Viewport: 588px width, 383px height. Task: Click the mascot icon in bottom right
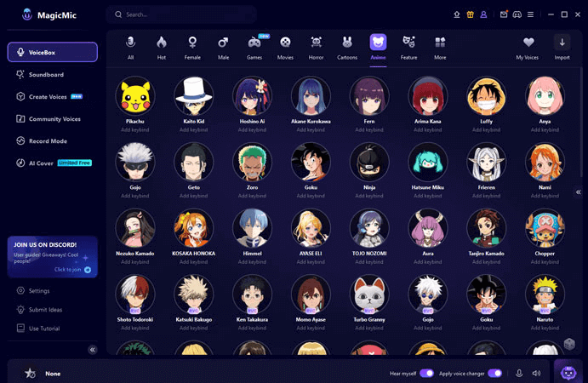click(568, 373)
